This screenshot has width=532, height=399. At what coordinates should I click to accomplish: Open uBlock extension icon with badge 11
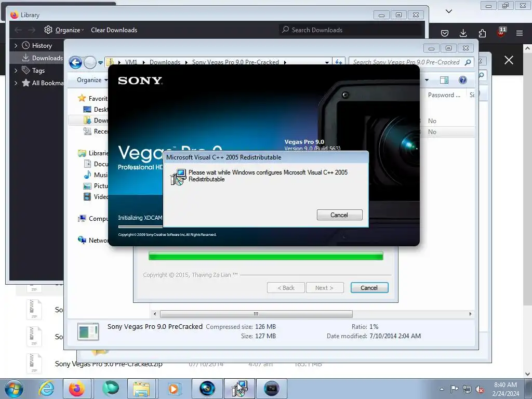[501, 32]
